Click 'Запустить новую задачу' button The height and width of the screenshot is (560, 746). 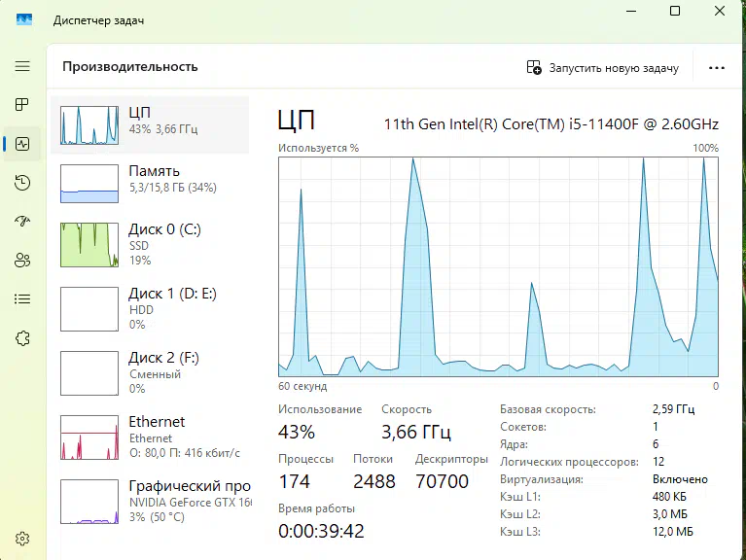603,68
